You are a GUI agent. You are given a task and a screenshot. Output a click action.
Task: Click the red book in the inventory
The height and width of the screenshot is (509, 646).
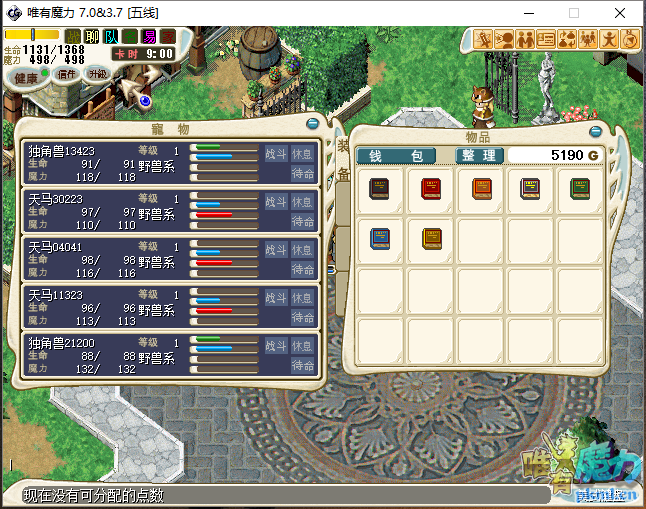(x=431, y=189)
